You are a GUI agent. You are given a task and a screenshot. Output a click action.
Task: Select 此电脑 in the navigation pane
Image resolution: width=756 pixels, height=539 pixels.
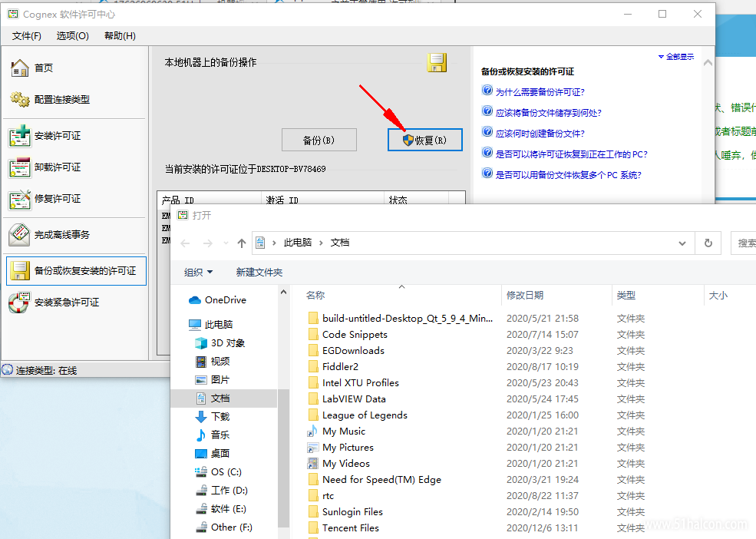211,324
